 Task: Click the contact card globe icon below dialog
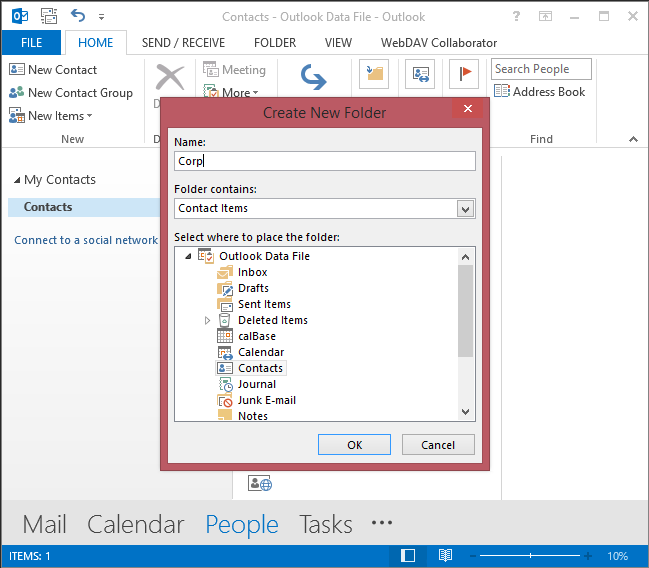coord(260,483)
